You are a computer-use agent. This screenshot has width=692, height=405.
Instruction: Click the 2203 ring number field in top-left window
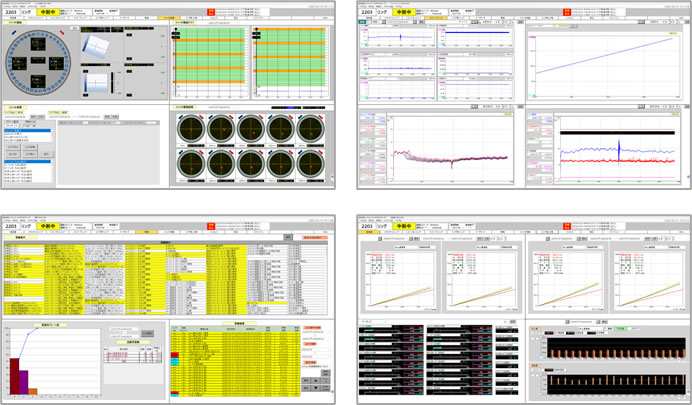(12, 11)
